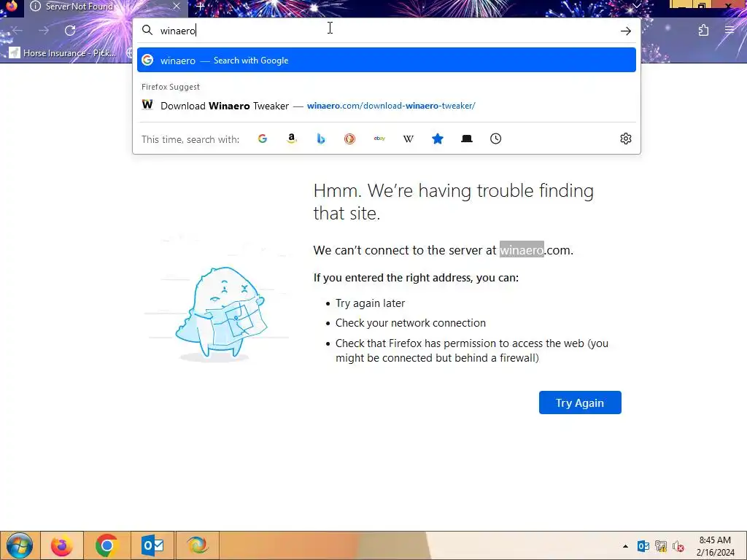The image size is (747, 560).
Task: Open volume tray icon with red mark
Action: click(x=678, y=546)
